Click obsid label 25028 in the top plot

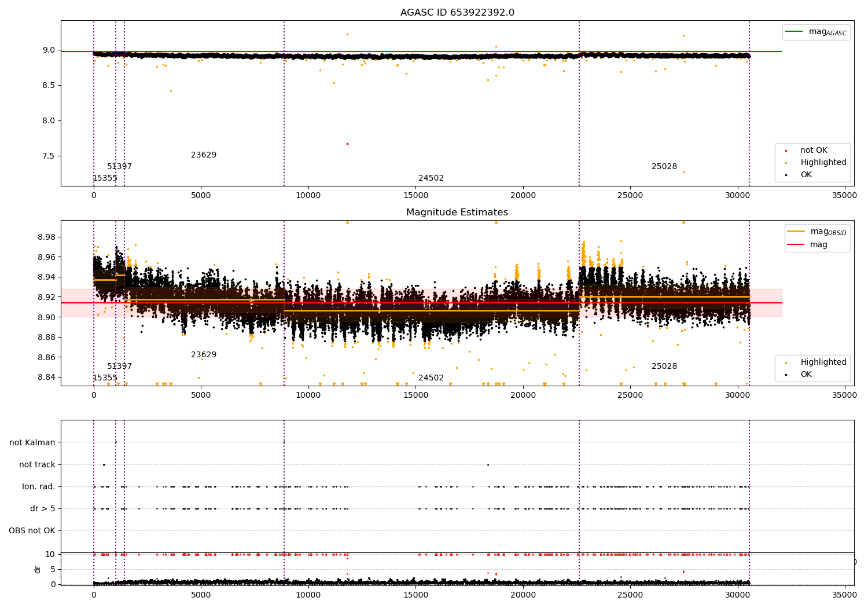(664, 167)
